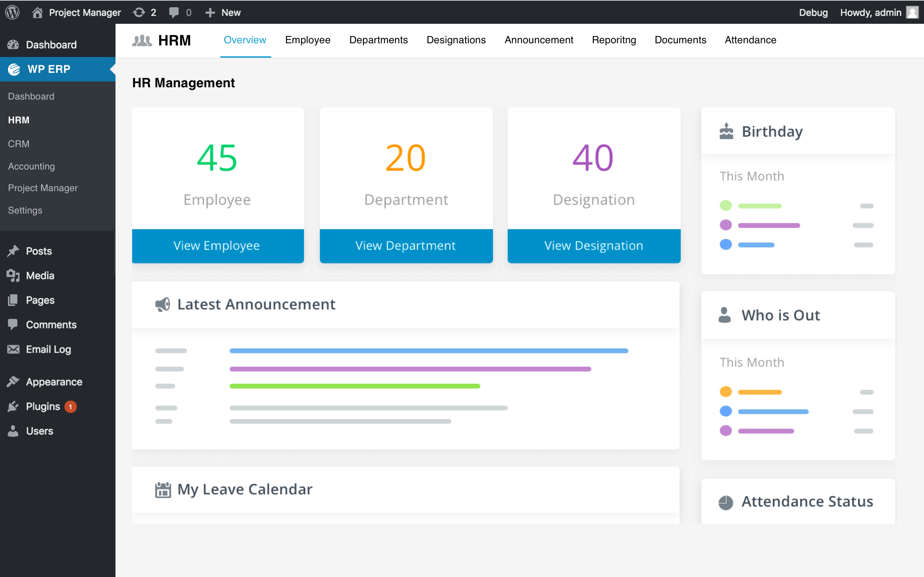
Task: Open the Howdy, admin account menu
Action: tap(871, 12)
